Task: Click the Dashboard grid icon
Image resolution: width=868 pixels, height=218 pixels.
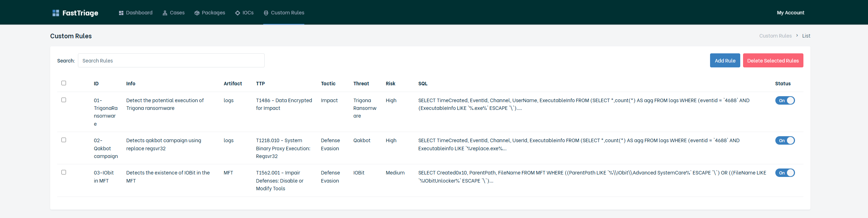Action: (121, 13)
